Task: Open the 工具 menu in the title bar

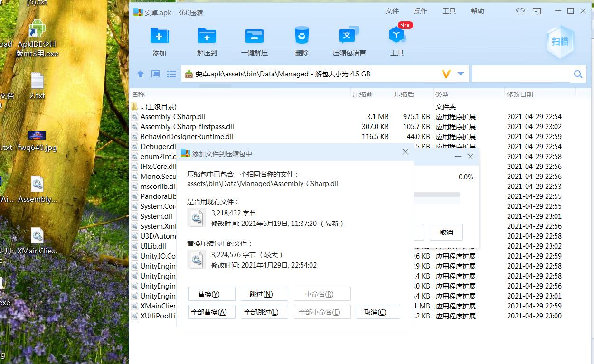Action: [449, 11]
